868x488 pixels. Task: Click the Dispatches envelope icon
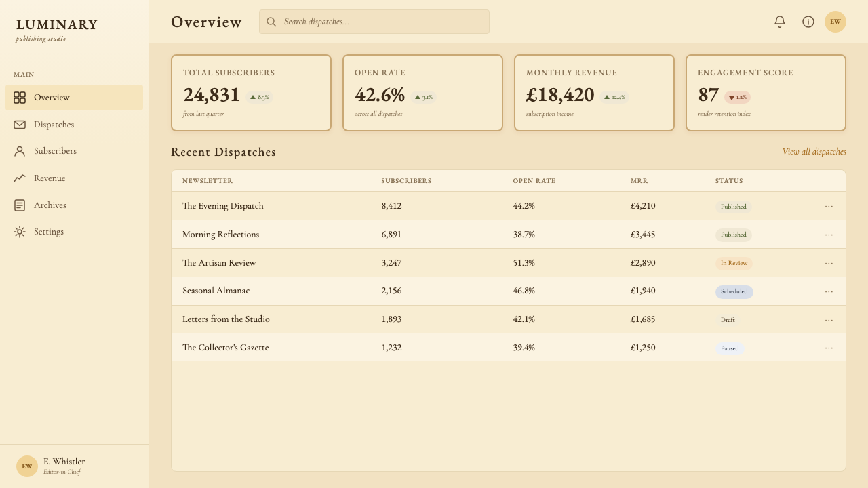coord(20,125)
